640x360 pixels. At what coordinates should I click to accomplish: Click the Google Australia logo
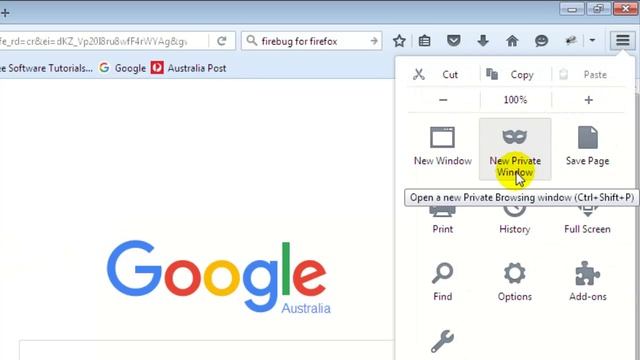tap(218, 277)
